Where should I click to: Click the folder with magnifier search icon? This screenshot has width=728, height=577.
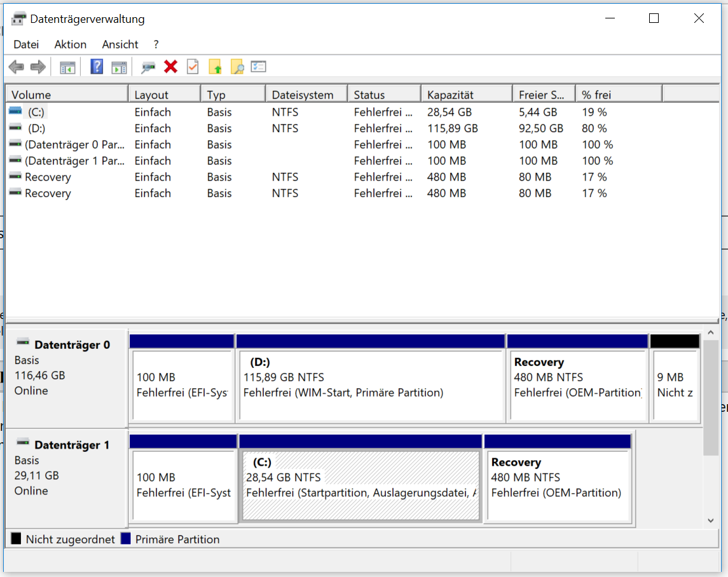pos(237,67)
